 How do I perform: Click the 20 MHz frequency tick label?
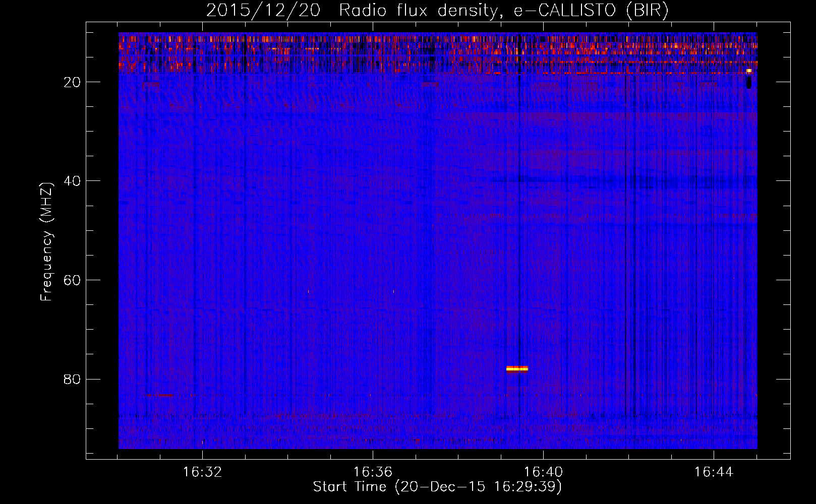point(72,82)
